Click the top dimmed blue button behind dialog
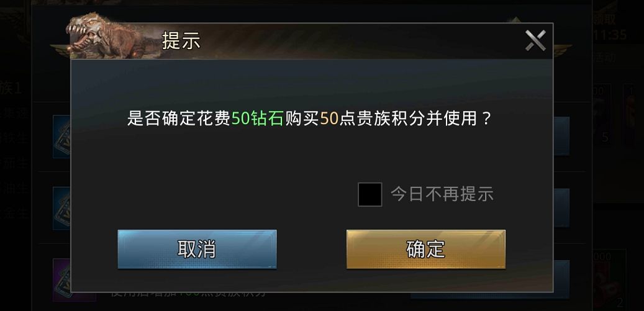 (x=561, y=136)
